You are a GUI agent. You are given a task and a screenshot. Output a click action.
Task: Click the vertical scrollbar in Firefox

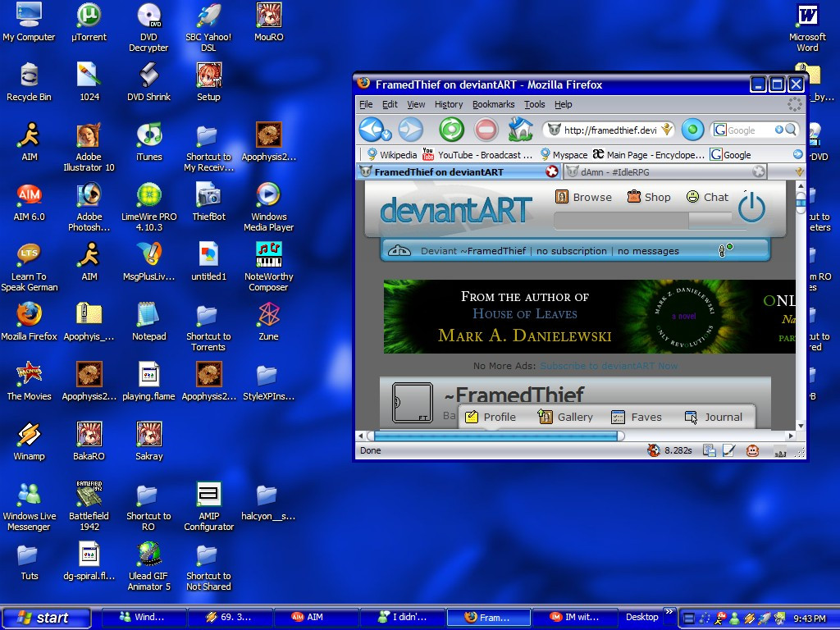tap(801, 305)
